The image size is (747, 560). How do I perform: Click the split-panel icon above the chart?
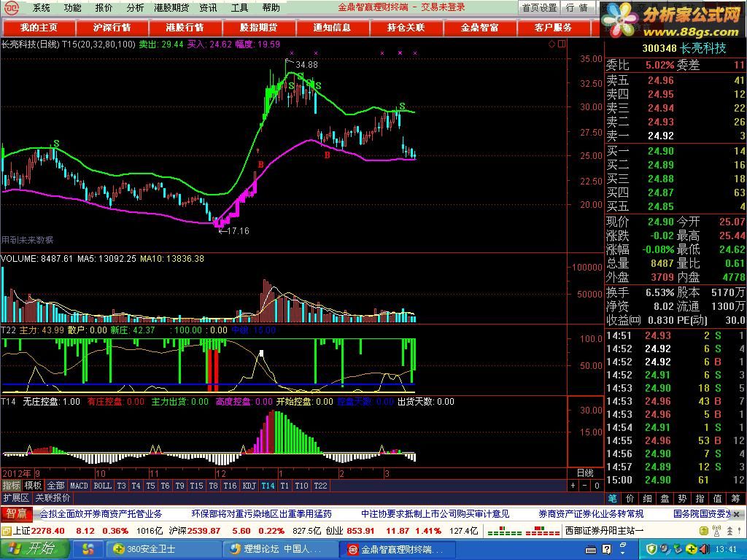pyautogui.click(x=562, y=44)
